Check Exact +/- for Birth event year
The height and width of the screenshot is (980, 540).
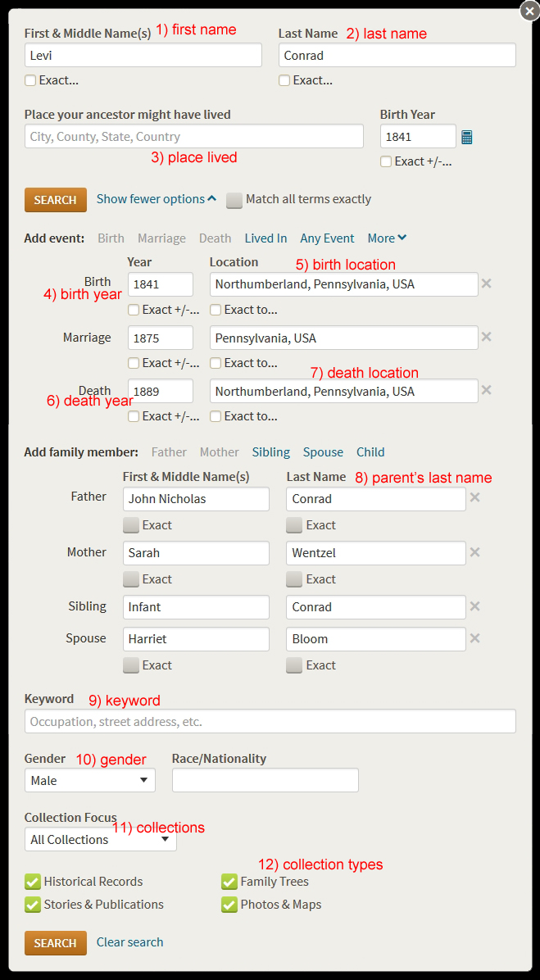click(133, 310)
